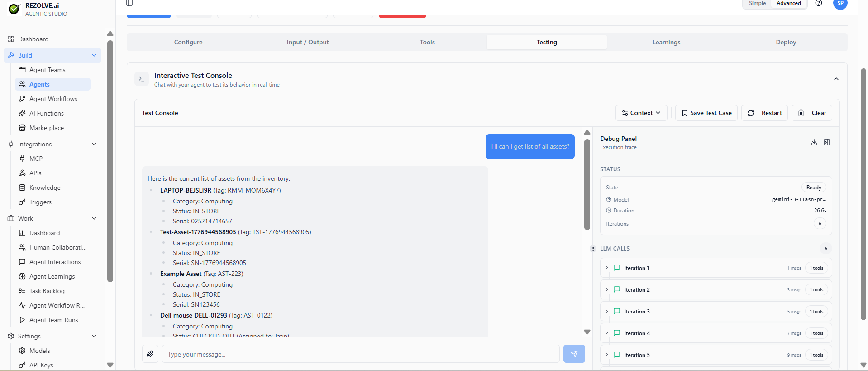Open AI Functions in the sidebar
This screenshot has width=868, height=371.
click(46, 113)
